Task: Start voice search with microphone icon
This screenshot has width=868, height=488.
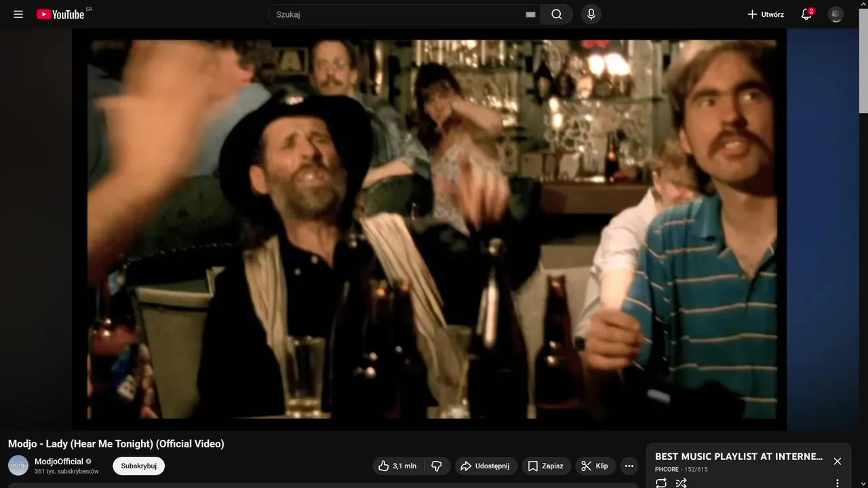Action: 591,14
